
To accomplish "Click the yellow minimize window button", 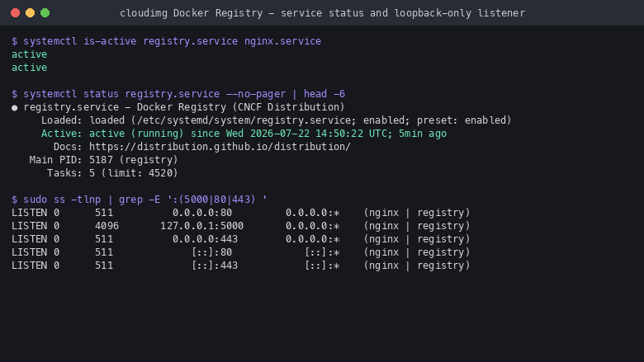I will click(30, 12).
